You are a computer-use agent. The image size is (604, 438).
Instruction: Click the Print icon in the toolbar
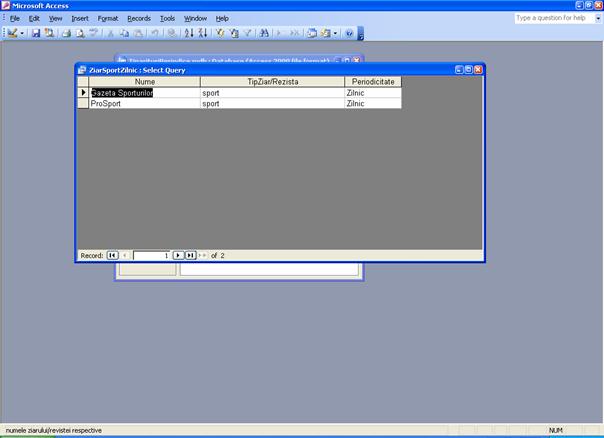tap(66, 33)
